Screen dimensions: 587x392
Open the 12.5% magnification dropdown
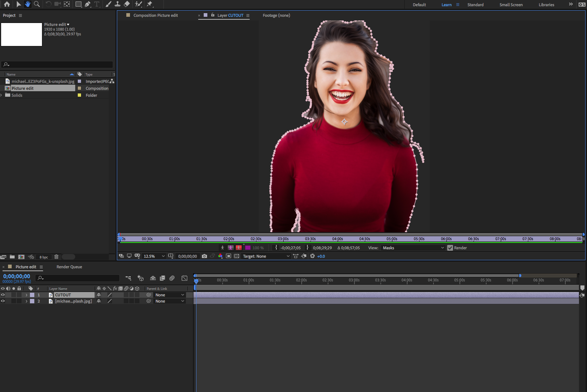point(154,256)
